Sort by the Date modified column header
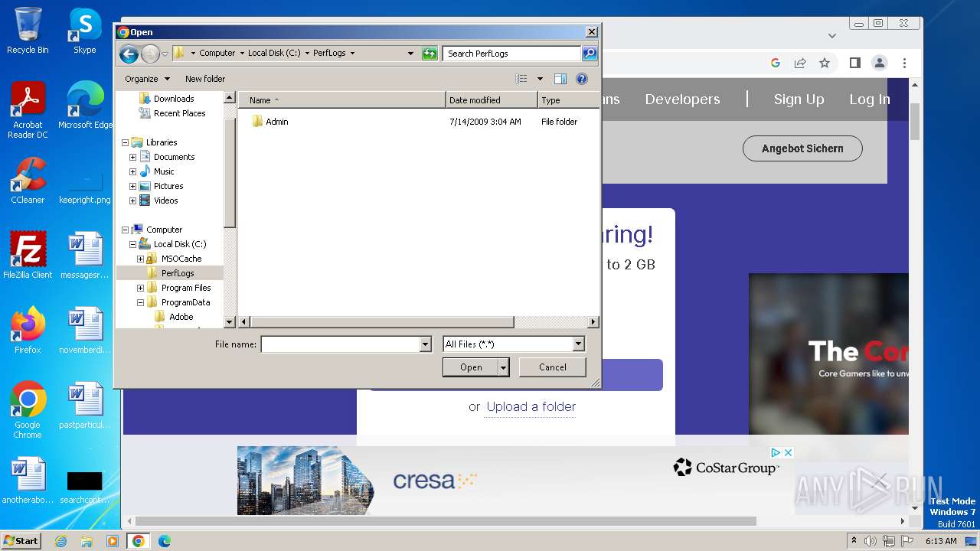980x551 pixels. [492, 100]
